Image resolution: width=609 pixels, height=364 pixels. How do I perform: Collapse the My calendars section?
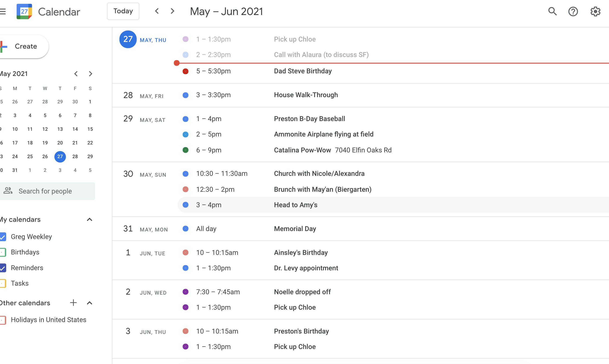pos(89,220)
